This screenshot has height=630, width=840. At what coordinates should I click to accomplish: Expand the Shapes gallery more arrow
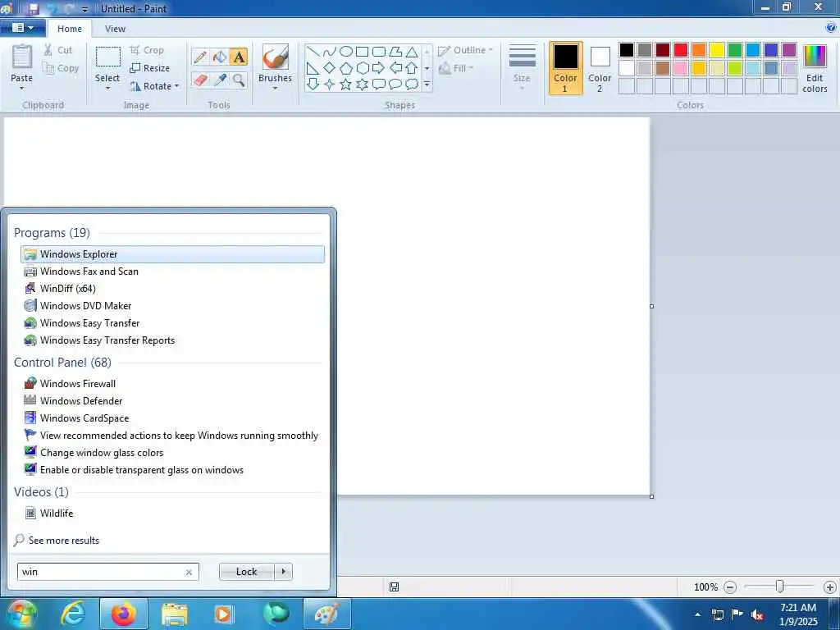427,84
